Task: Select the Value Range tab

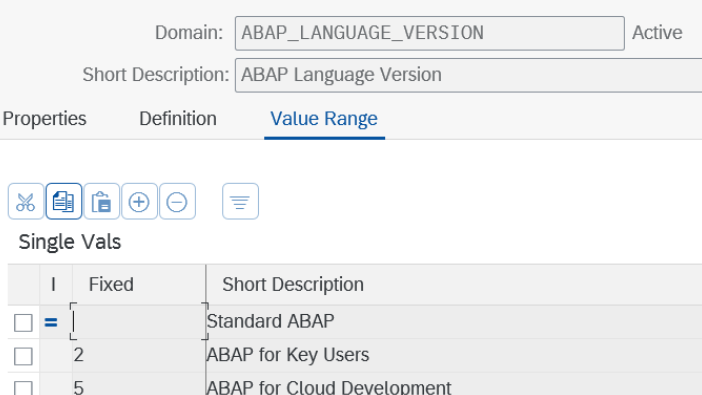Action: pos(324,119)
